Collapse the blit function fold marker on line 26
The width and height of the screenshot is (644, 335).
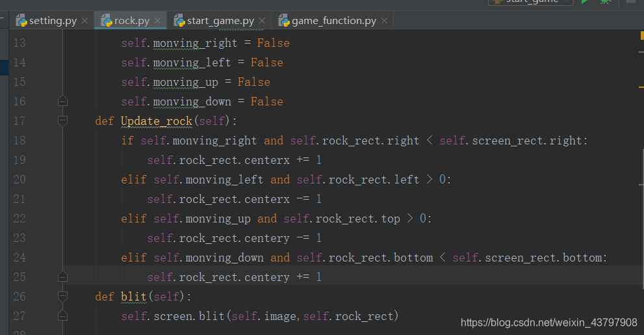62,297
